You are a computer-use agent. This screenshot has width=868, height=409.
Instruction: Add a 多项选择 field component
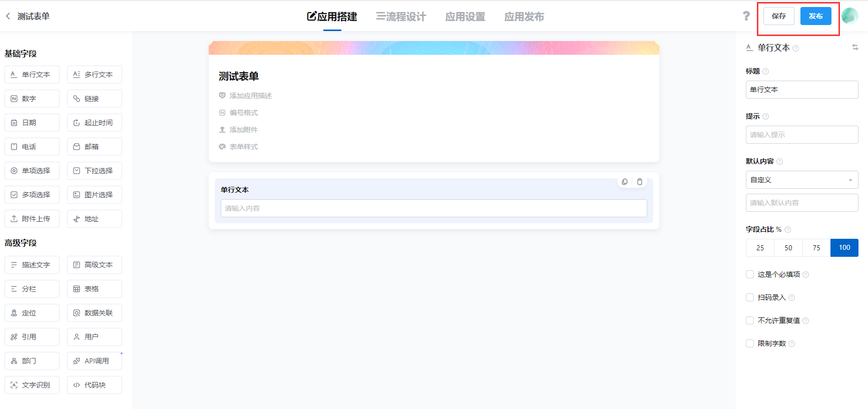pos(32,195)
